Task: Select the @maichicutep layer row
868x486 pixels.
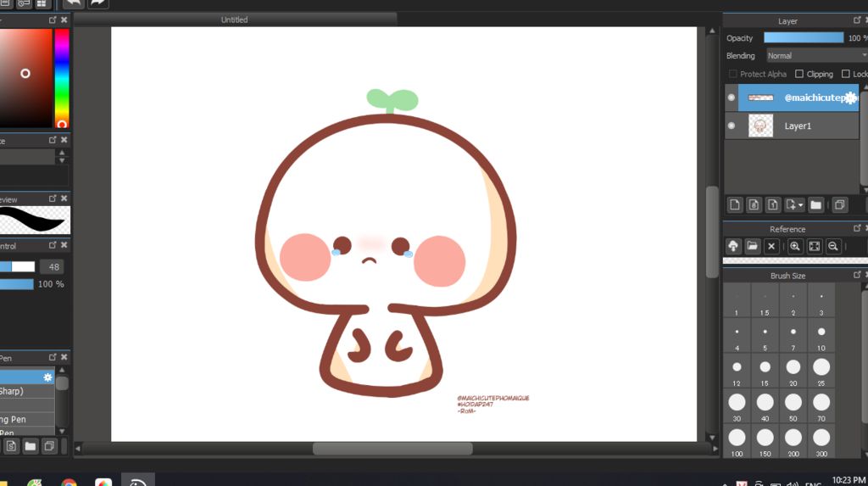Action: tap(792, 98)
